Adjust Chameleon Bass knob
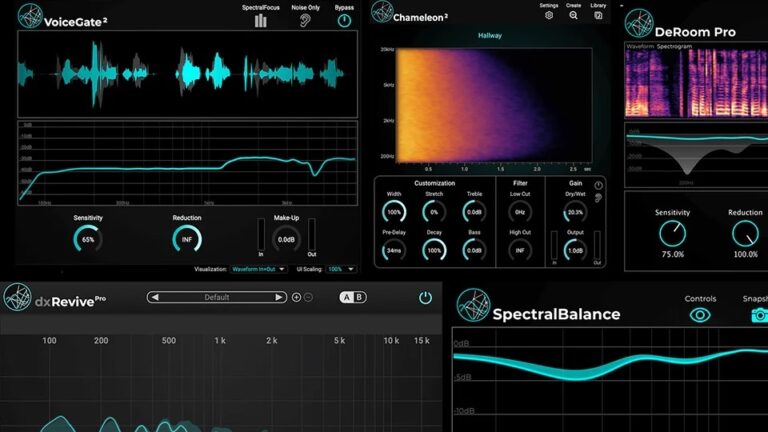Screen dimensions: 768x432 pyautogui.click(x=474, y=250)
